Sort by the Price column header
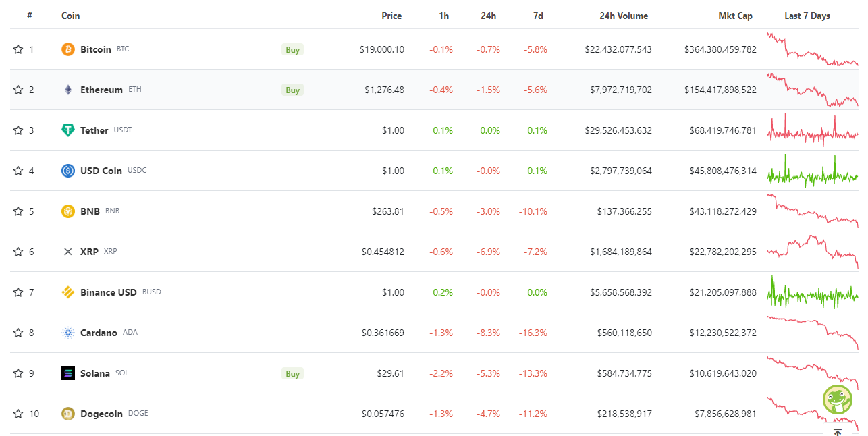The width and height of the screenshot is (868, 436). tap(391, 16)
